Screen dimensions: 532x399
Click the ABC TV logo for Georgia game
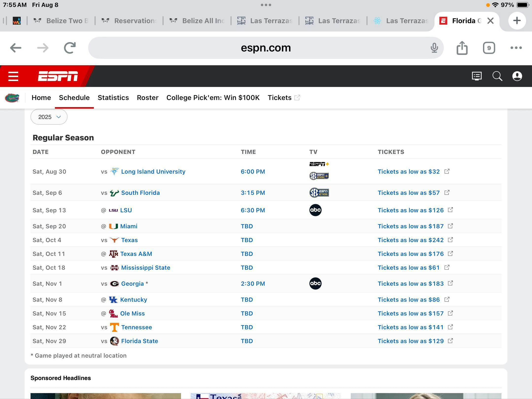(315, 283)
